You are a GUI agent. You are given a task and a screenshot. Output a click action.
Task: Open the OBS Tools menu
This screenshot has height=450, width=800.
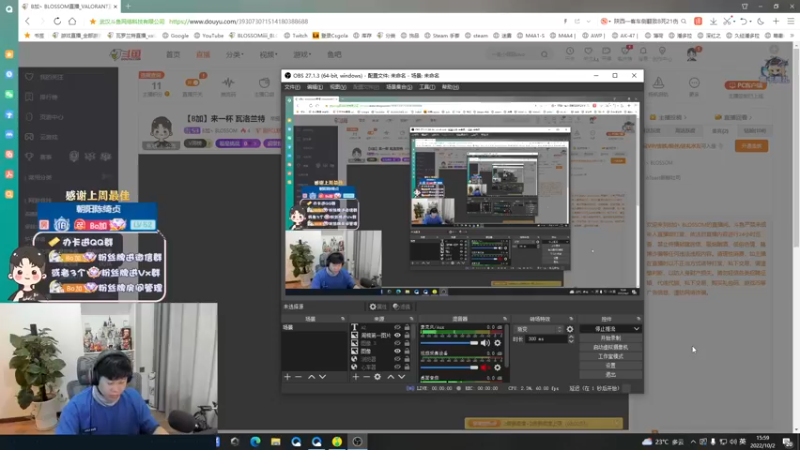pyautogui.click(x=427, y=87)
